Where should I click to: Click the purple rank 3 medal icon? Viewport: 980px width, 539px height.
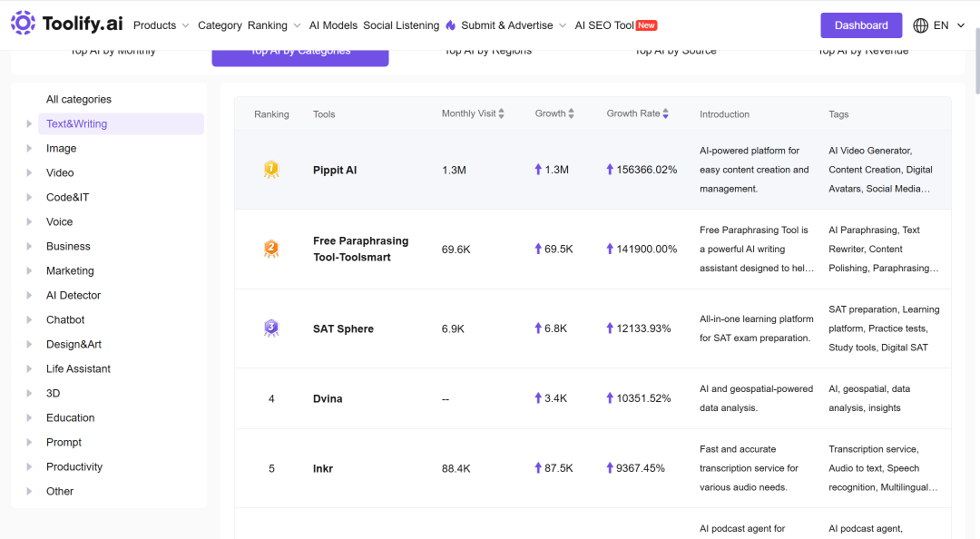click(271, 328)
